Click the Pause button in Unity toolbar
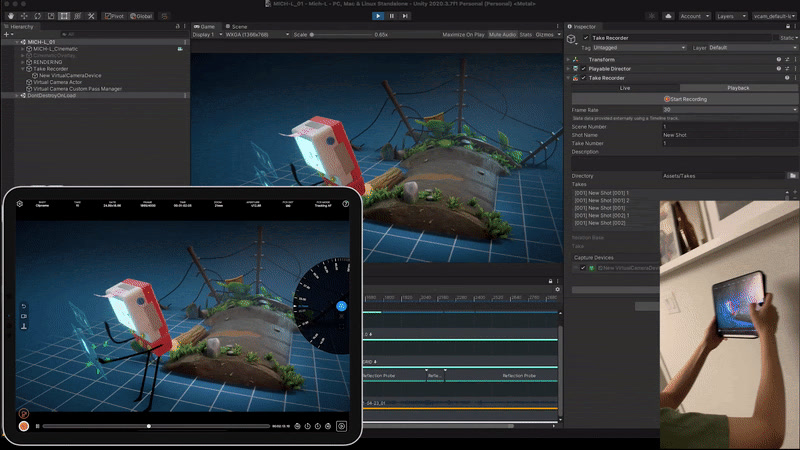The width and height of the screenshot is (800, 450). pos(392,16)
